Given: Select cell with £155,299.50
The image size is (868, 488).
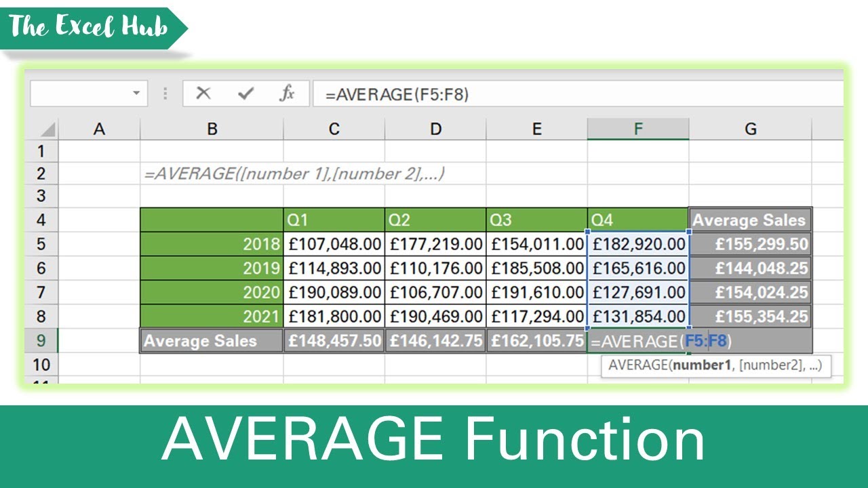Looking at the screenshot, I should coord(751,244).
